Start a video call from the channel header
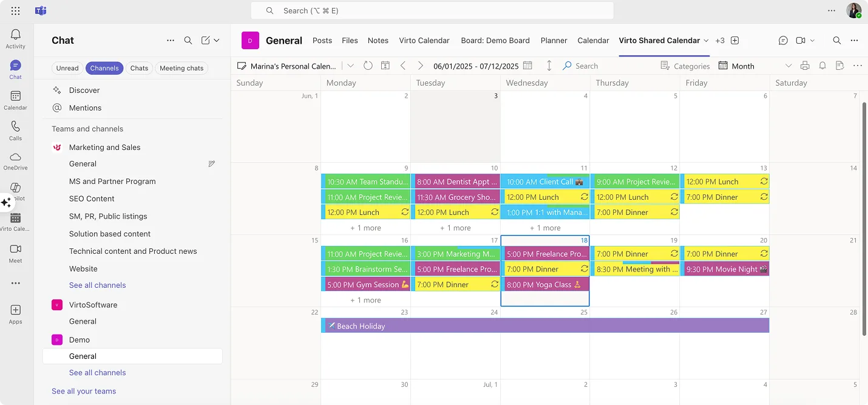The height and width of the screenshot is (405, 868). [x=800, y=40]
